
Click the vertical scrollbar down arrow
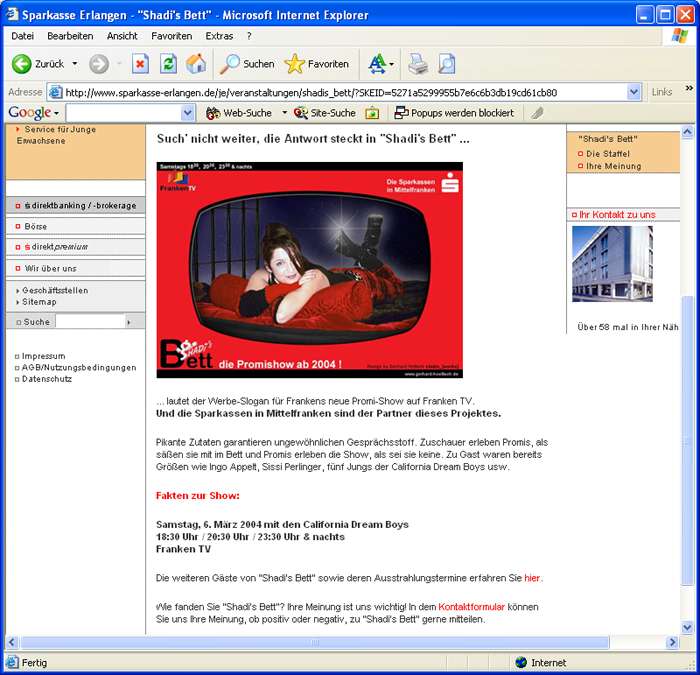pyautogui.click(x=688, y=627)
